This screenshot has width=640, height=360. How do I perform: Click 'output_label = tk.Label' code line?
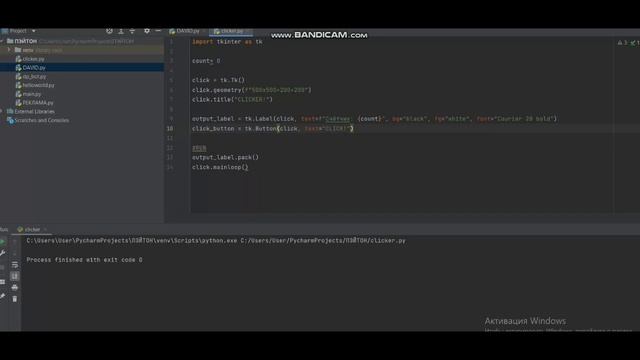pyautogui.click(x=375, y=119)
